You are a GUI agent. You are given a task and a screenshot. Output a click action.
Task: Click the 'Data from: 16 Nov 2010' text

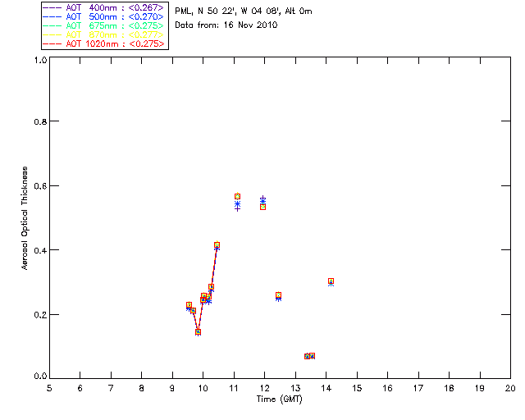coord(226,25)
